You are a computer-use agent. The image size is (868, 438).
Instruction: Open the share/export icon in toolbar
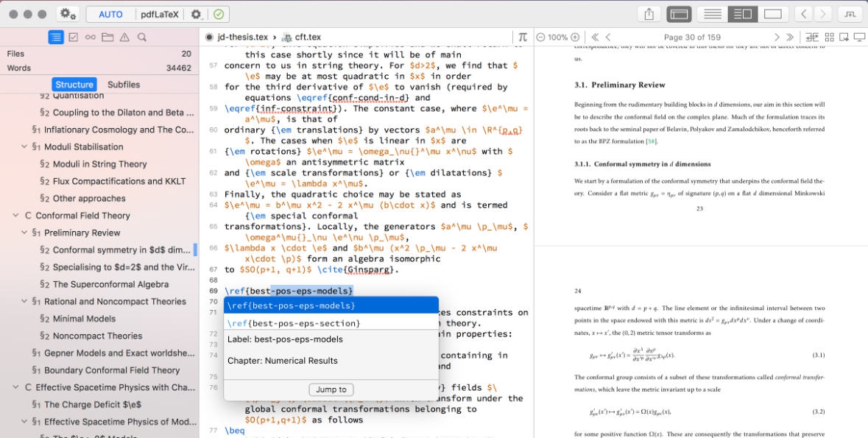click(x=650, y=13)
